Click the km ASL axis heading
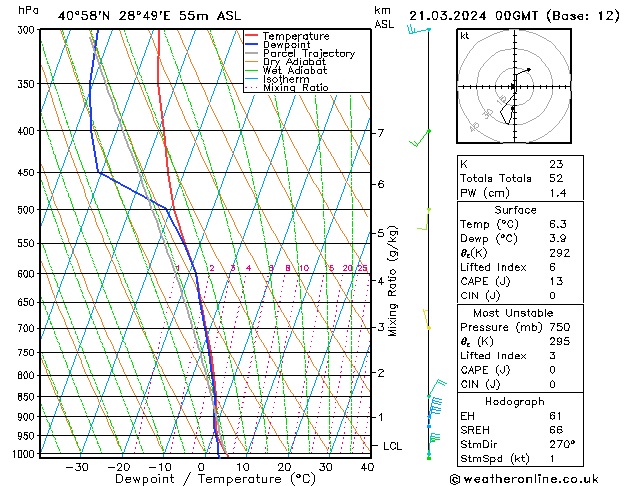This screenshot has width=629, height=486. pos(384,17)
